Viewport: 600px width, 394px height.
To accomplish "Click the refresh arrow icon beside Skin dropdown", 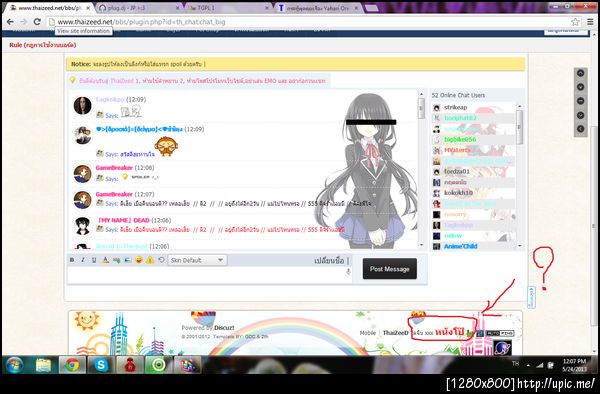I will pyautogui.click(x=161, y=260).
